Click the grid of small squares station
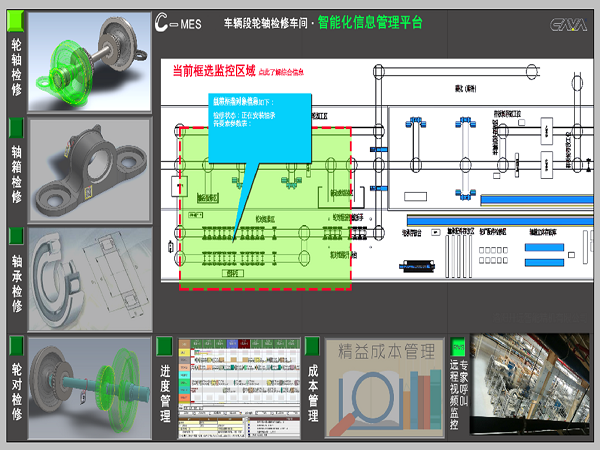 pyautogui.click(x=493, y=255)
